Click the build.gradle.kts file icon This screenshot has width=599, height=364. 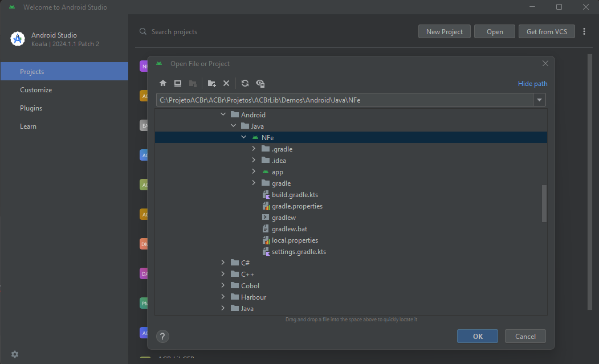coord(266,195)
